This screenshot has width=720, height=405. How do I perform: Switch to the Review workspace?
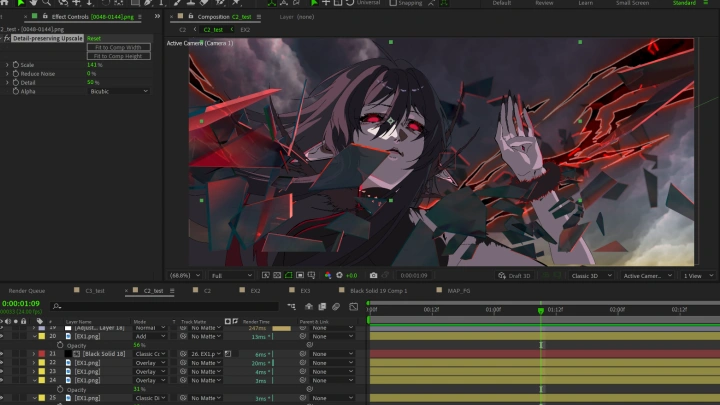(544, 3)
